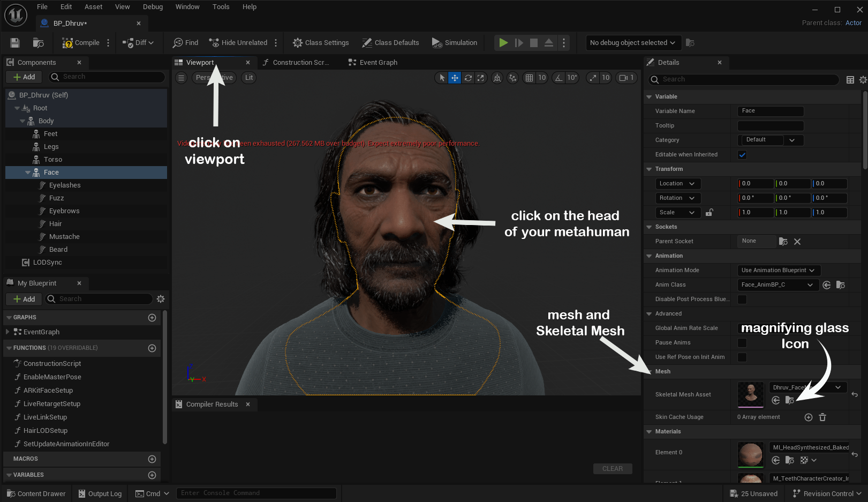868x502 pixels.
Task: Click the Browse to asset icon in the toolbar
Action: 39,43
